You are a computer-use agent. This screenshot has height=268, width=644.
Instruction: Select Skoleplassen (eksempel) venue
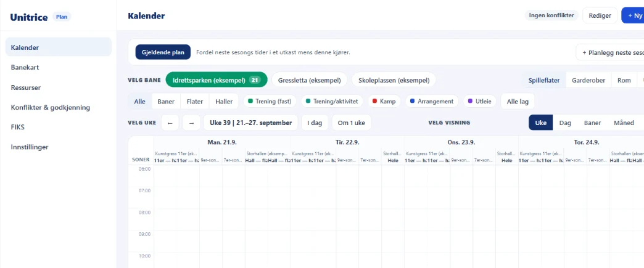click(x=394, y=80)
